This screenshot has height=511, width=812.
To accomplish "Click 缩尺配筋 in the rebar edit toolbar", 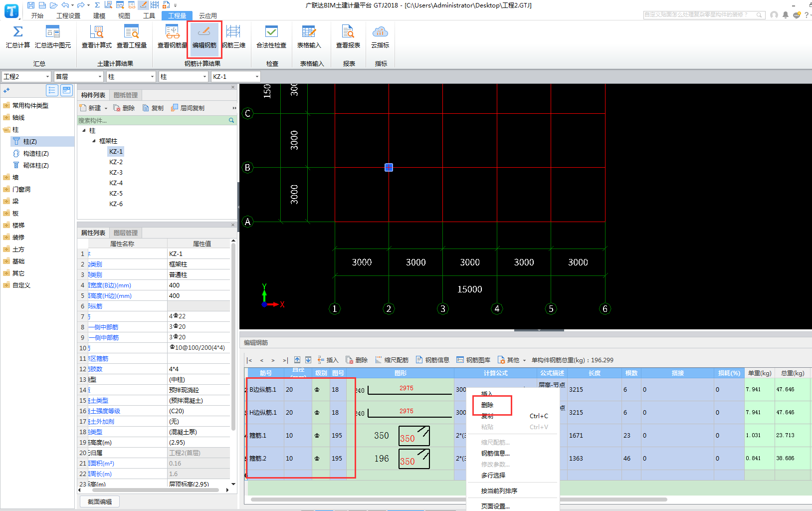I will [x=392, y=360].
